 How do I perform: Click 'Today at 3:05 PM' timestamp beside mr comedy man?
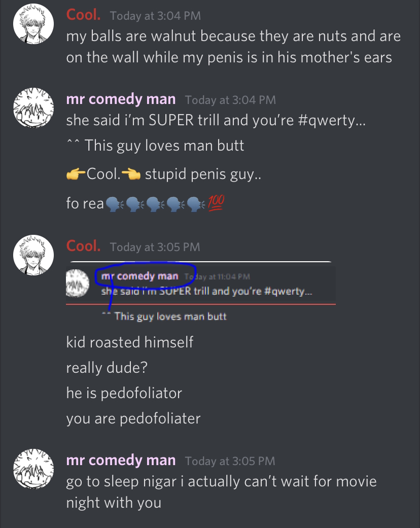tap(230, 461)
